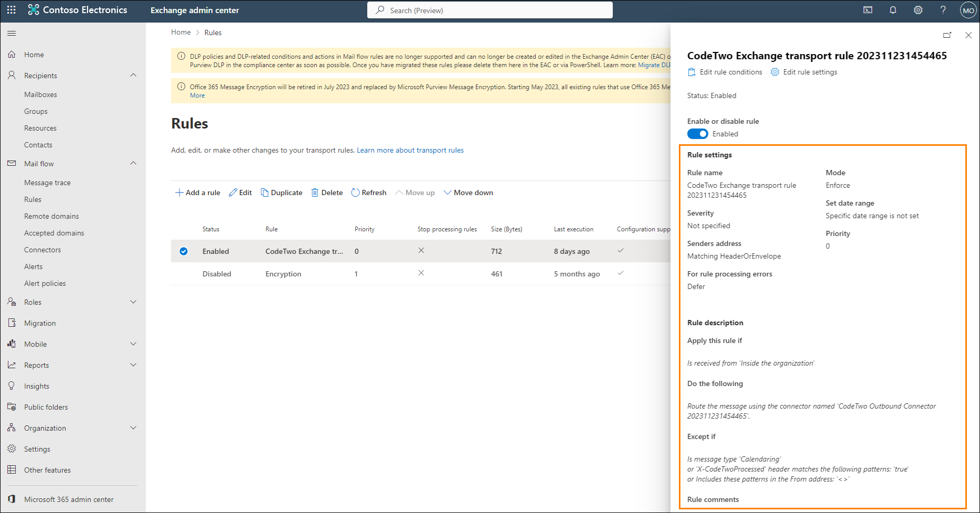The height and width of the screenshot is (513, 980).
Task: Toggle the Enable or disable rule switch
Action: pyautogui.click(x=698, y=134)
